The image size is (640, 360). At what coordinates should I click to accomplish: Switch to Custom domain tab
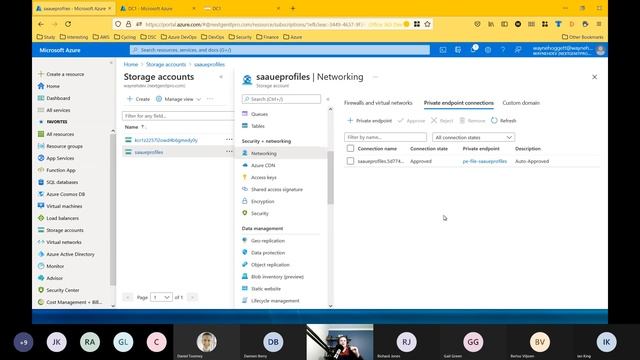pos(521,103)
